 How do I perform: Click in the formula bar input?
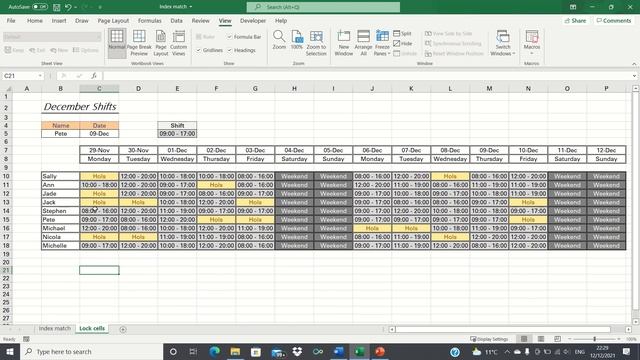point(367,76)
